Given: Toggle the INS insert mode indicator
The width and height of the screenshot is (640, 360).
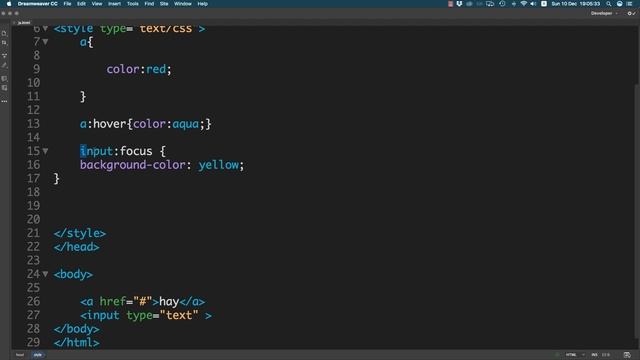Looking at the screenshot, I should (594, 355).
